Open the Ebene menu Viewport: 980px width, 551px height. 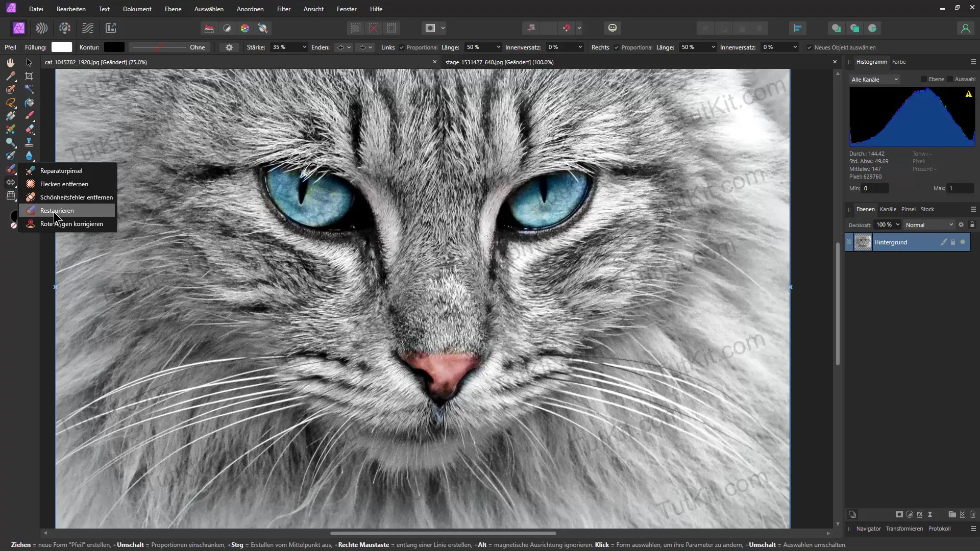point(173,9)
